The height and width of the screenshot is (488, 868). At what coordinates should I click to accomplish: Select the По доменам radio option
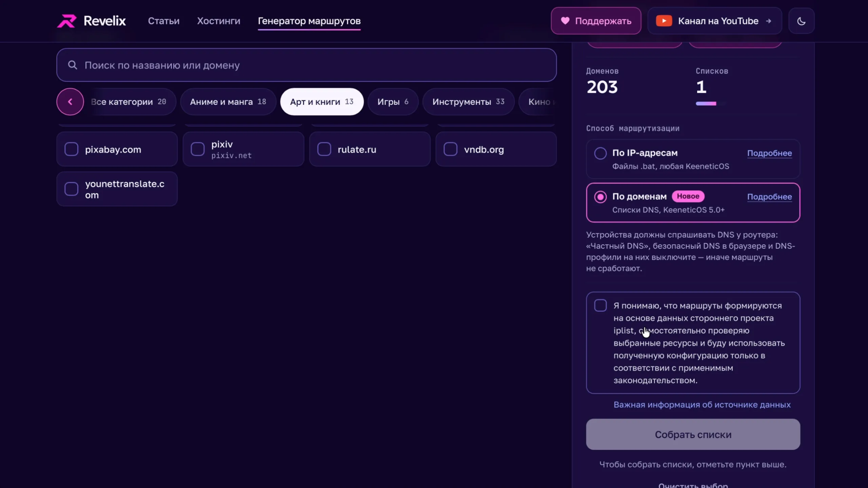(x=600, y=197)
